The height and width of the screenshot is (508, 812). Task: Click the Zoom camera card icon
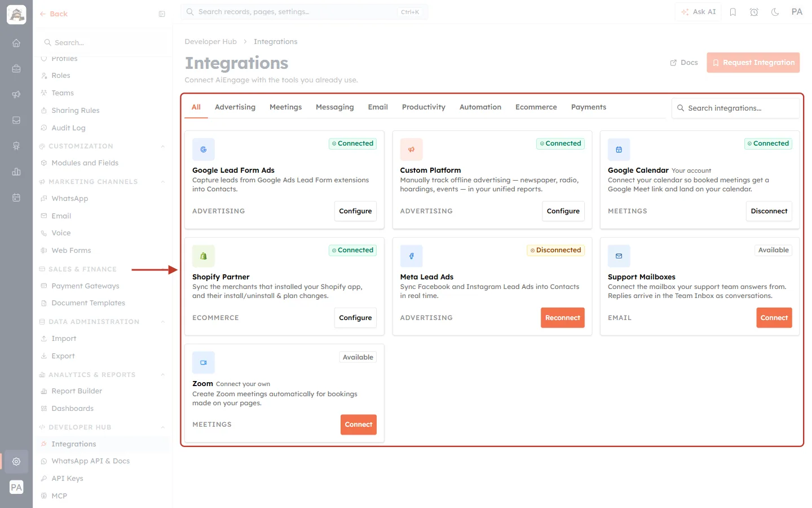pyautogui.click(x=204, y=363)
